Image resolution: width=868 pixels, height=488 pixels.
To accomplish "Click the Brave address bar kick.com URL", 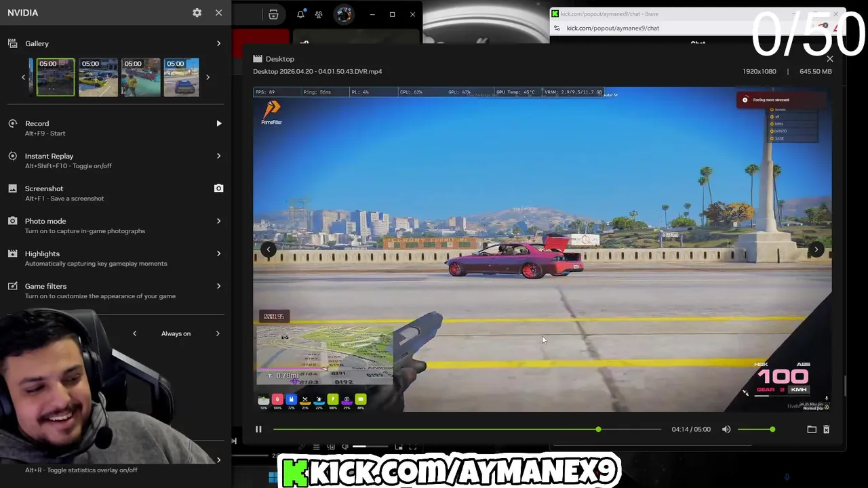I will tap(613, 28).
